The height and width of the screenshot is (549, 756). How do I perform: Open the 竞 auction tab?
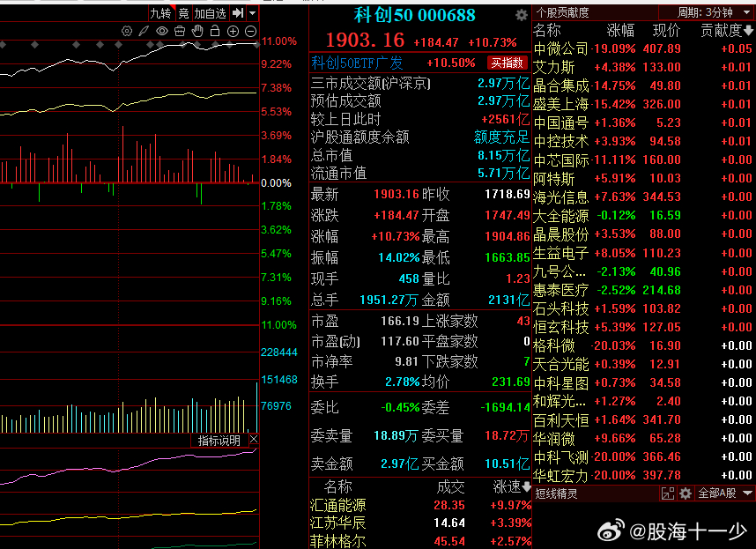[183, 13]
